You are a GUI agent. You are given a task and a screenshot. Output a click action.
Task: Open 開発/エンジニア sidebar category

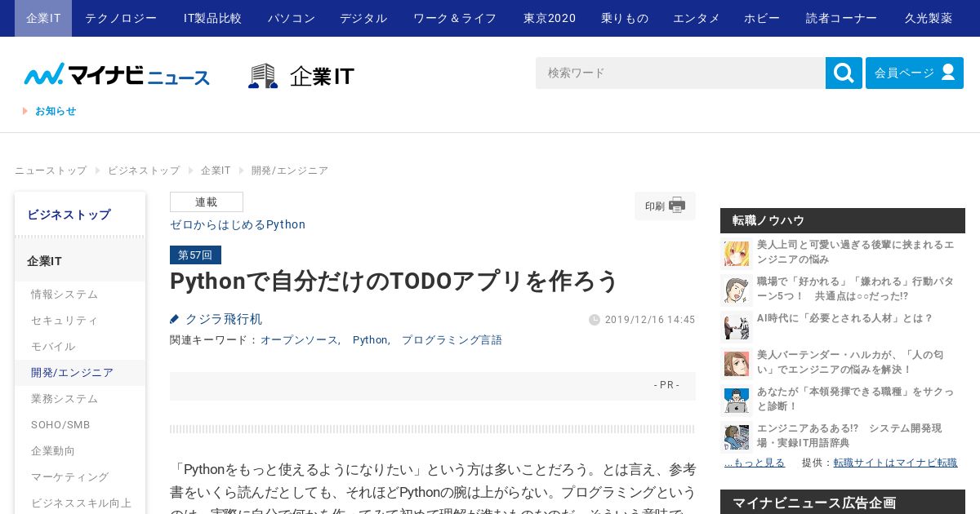tap(80, 372)
